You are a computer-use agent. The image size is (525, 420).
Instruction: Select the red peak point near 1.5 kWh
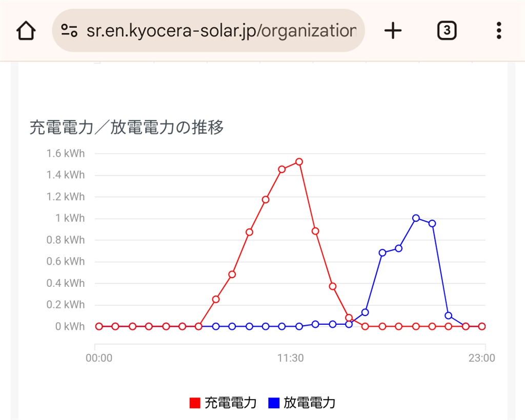click(299, 162)
